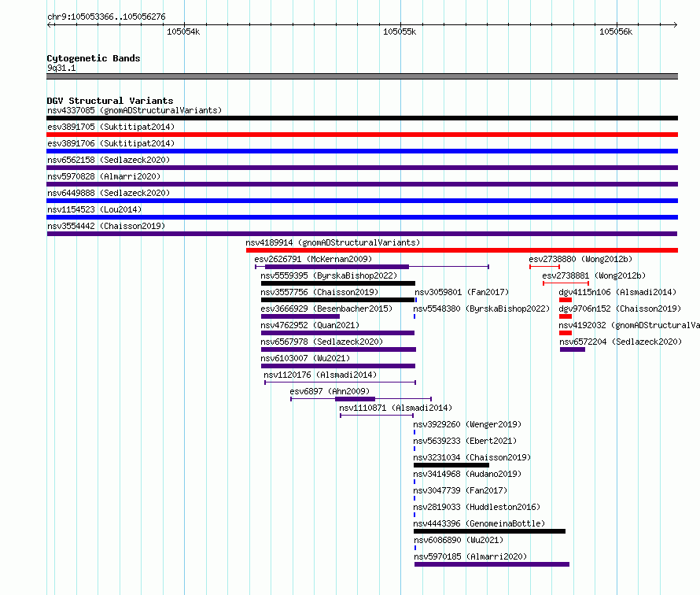Viewport: 700px width, 595px height.
Task: Open the nsv6567978 (Sedlazeck2020) variant
Action: click(x=322, y=342)
